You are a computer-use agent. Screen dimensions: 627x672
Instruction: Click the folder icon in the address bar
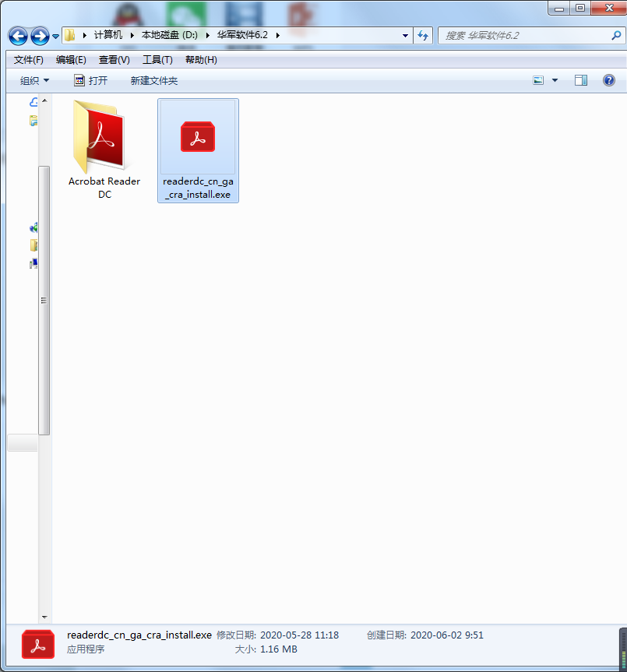[x=69, y=35]
